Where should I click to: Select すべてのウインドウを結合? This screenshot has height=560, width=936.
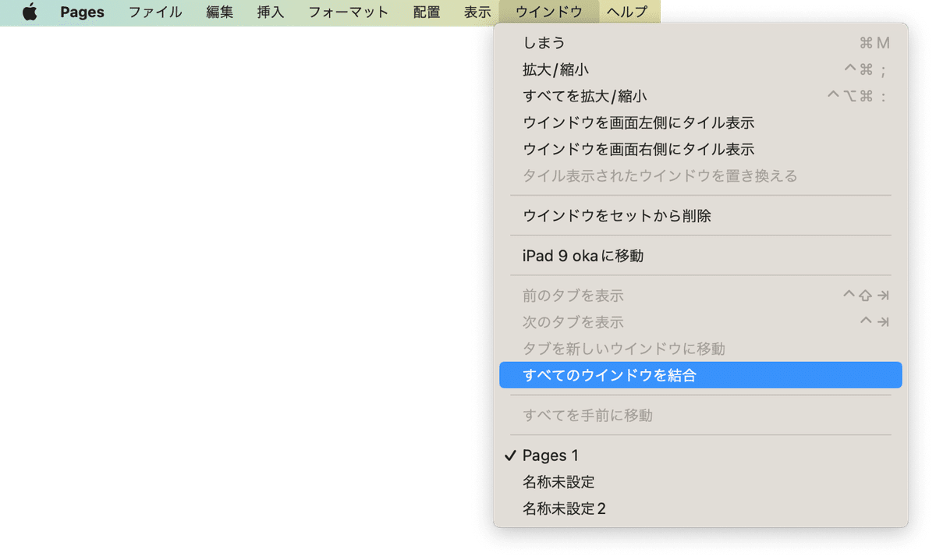700,375
